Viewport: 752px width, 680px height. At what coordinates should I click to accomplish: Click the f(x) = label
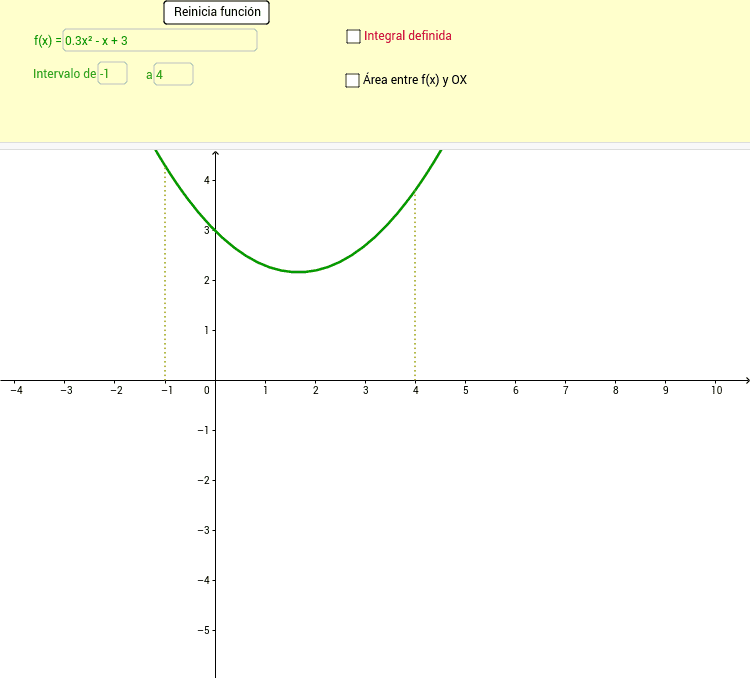click(47, 41)
